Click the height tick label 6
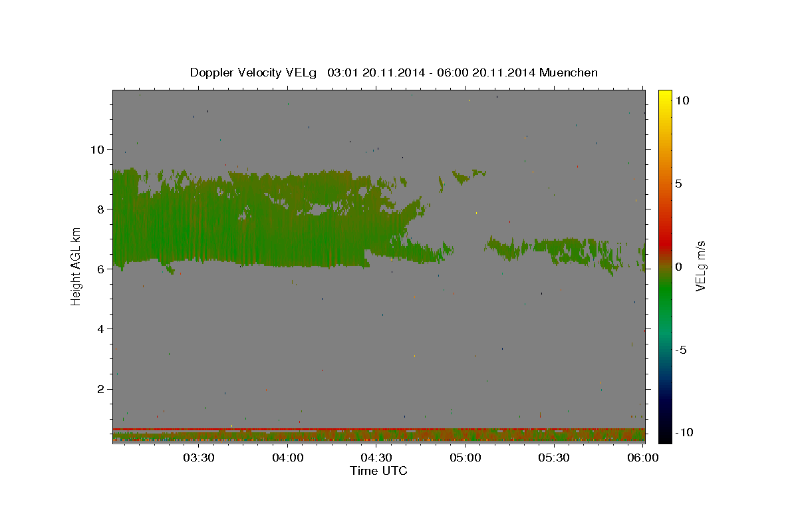The width and height of the screenshot is (798, 532). coord(100,269)
